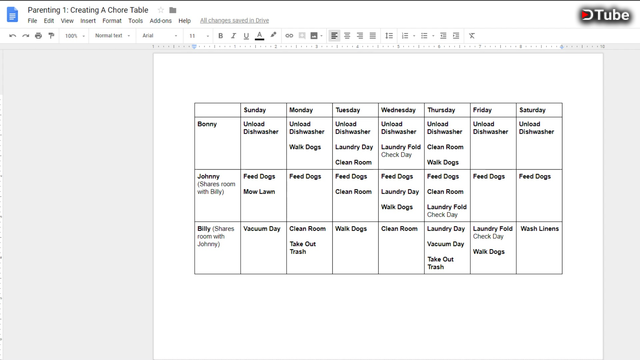The width and height of the screenshot is (640, 360).
Task: Click Feed Dogs in Johnny's Friday cell
Action: 489,177
